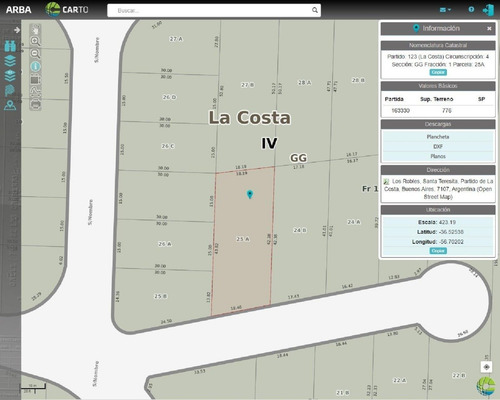
Task: Click parcel label 25 B on map
Action: point(160,296)
